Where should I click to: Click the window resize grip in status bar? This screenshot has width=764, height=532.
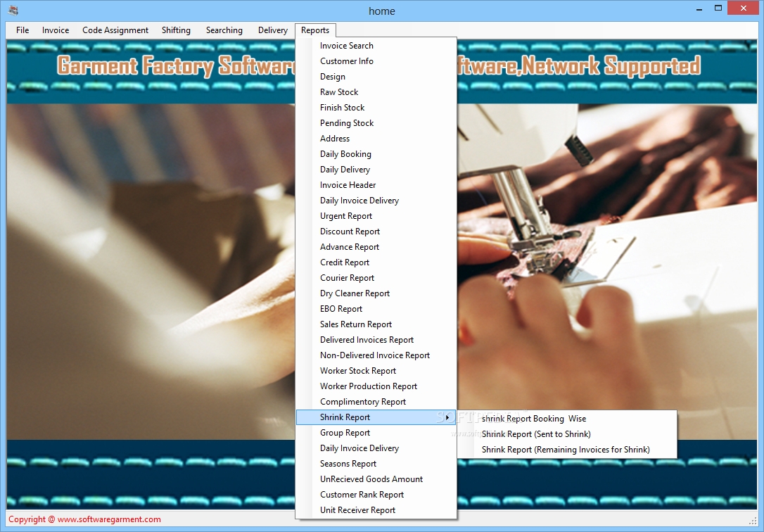pyautogui.click(x=752, y=520)
